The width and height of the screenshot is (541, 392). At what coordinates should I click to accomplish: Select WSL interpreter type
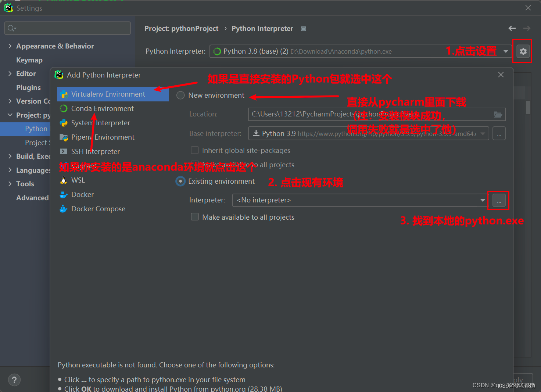113,180
